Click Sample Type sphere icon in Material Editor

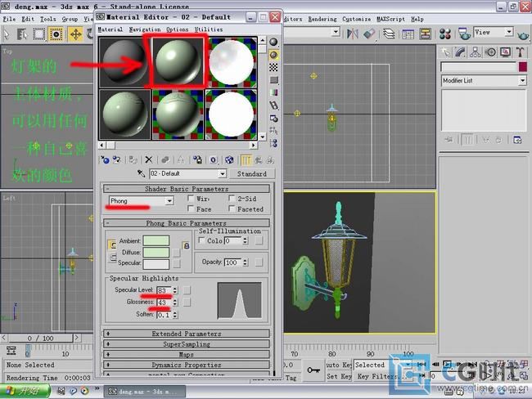273,42
